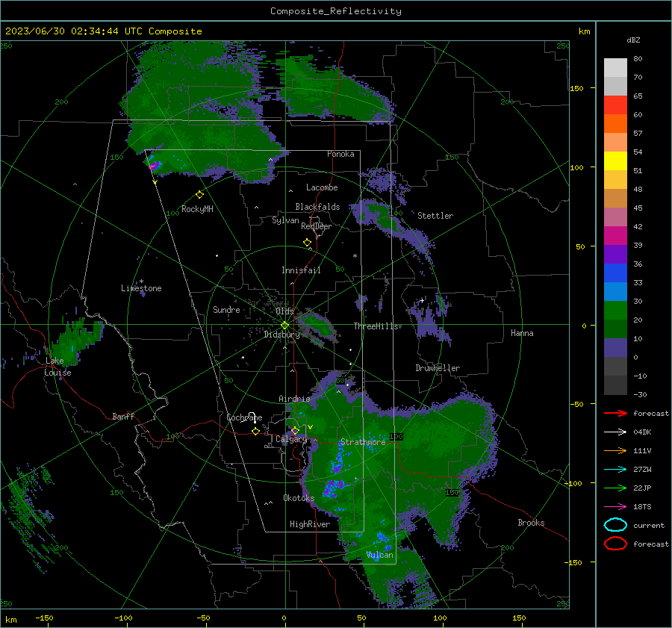Select the orange 111V arrow icon
This screenshot has width=672, height=628.
coord(615,450)
